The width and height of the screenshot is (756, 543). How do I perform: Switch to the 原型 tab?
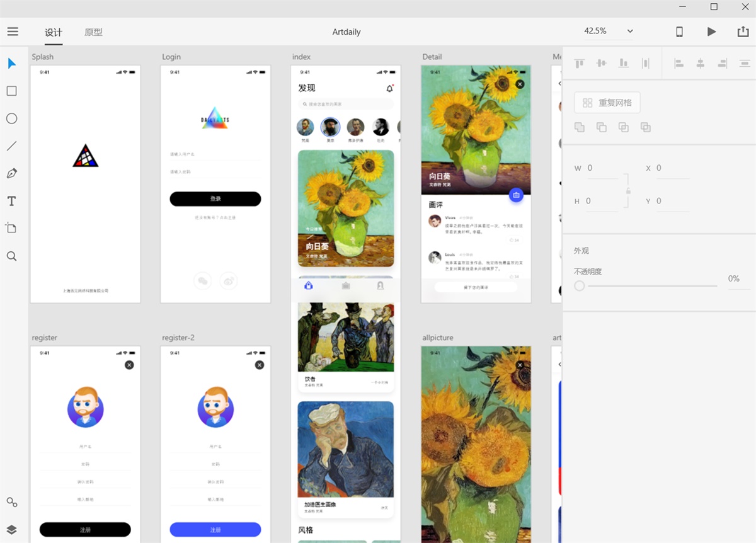pos(93,32)
